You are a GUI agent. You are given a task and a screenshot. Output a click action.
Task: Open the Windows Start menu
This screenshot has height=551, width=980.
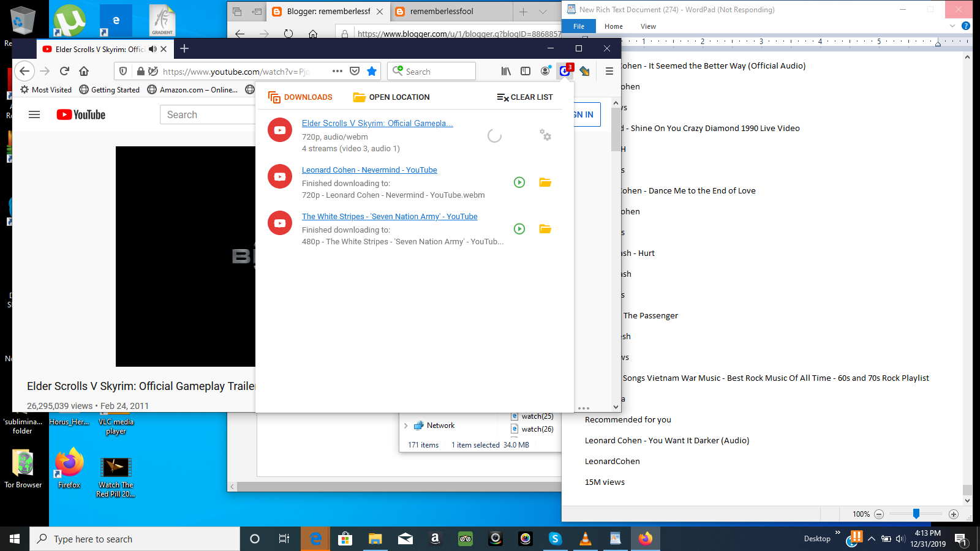15,539
